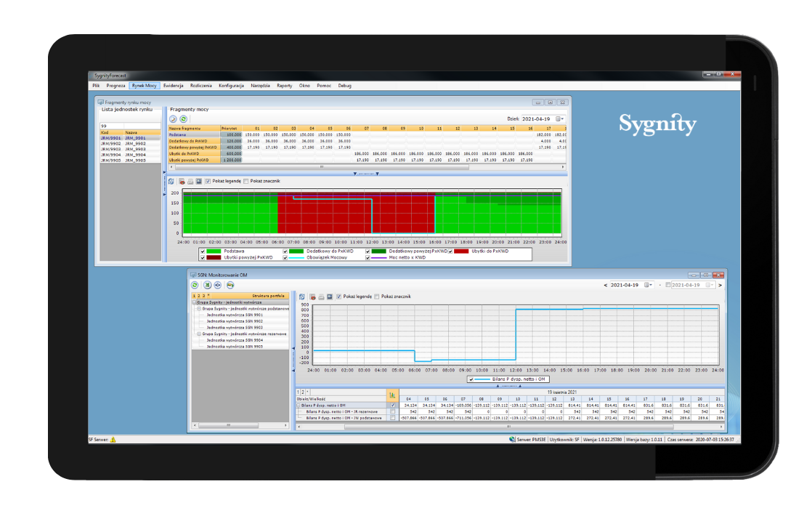Click the green refresh icon in Monitorowanie OM toolbar
The image size is (812, 516).
tap(195, 285)
